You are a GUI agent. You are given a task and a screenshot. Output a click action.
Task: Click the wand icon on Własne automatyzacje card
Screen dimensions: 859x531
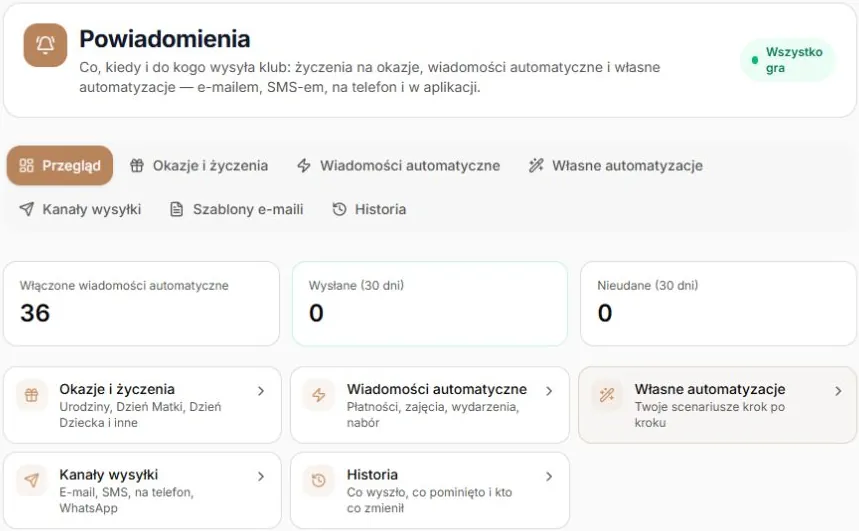click(x=607, y=395)
